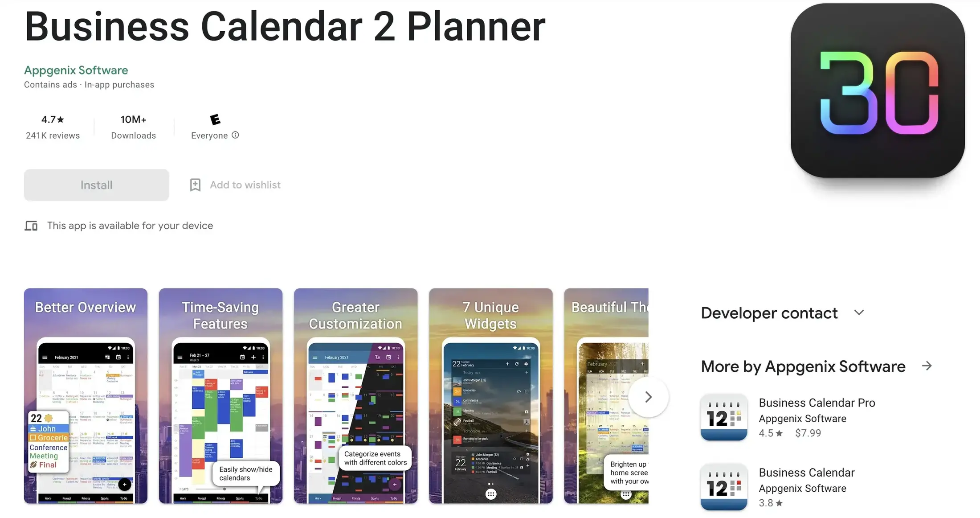This screenshot has width=980, height=518.
Task: Toggle add to wishlist button state
Action: (235, 185)
